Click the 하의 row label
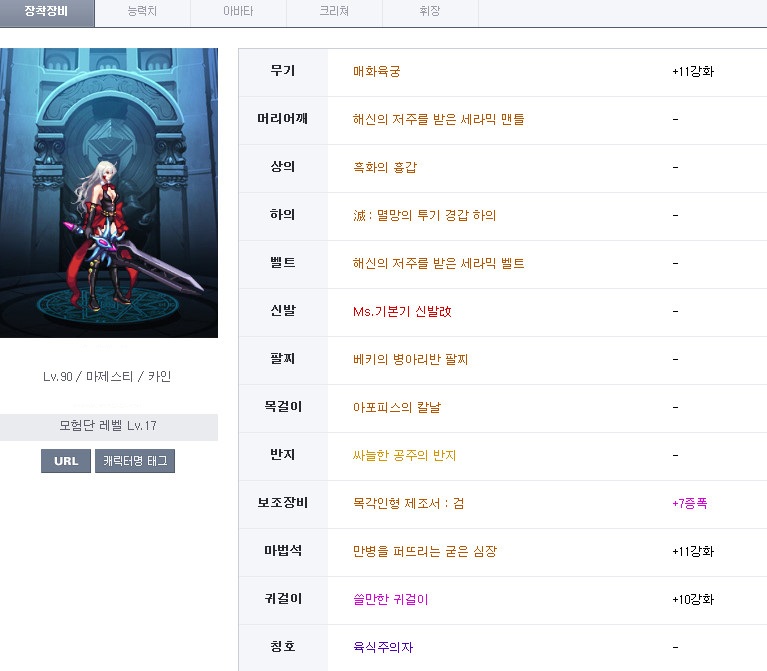767x671 pixels. coord(283,215)
